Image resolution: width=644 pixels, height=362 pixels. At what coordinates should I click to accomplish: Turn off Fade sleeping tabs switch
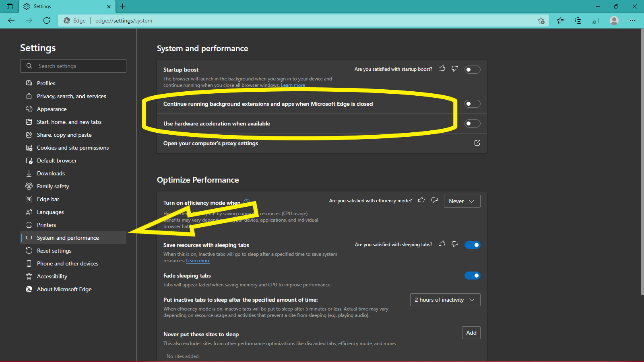pos(472,276)
